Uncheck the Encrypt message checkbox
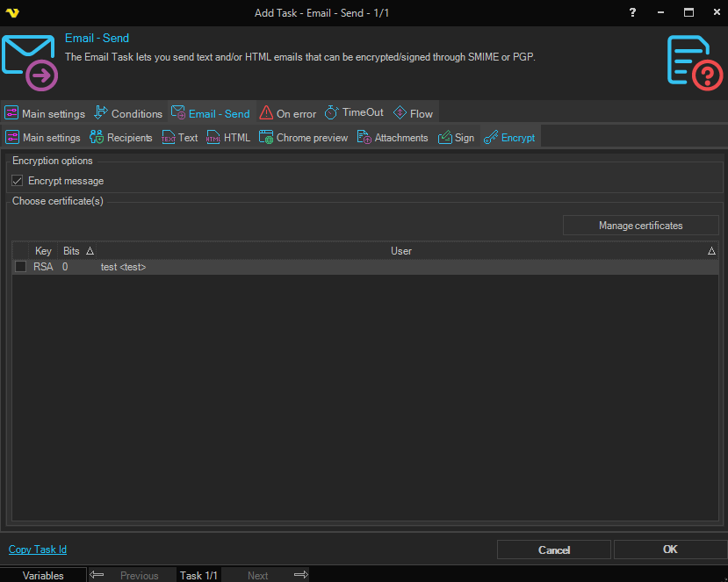 (x=18, y=181)
